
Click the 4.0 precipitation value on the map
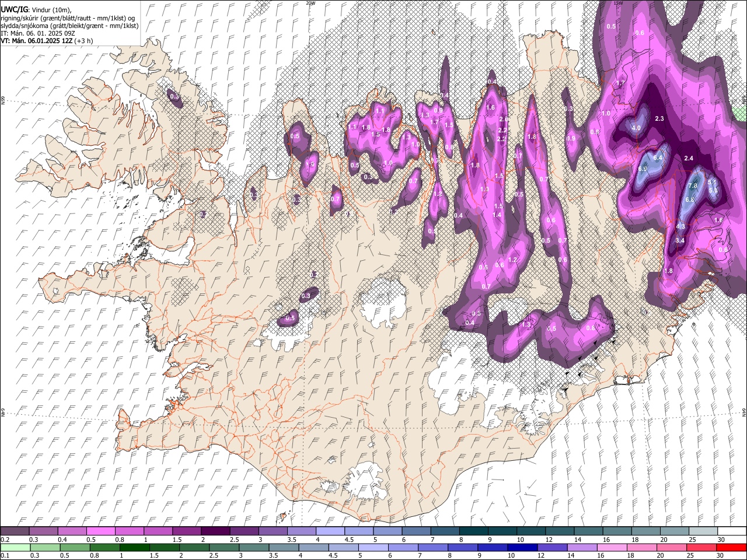636,128
